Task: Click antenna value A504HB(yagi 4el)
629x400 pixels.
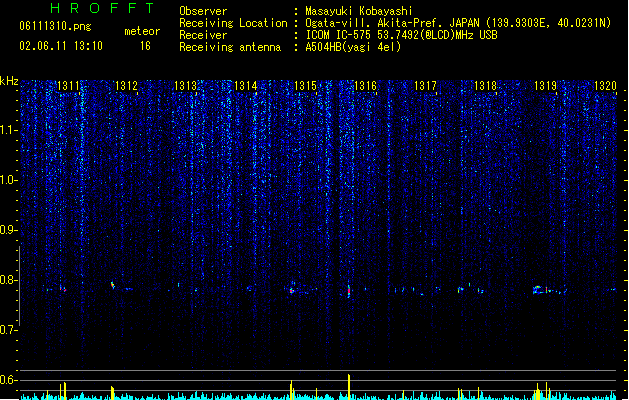Action: [x=353, y=47]
